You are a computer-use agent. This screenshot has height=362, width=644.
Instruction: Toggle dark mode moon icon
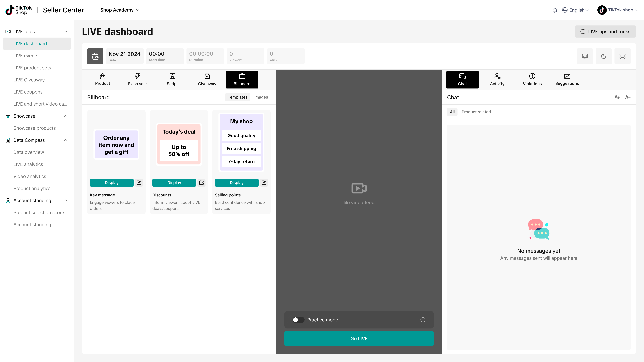tap(604, 56)
